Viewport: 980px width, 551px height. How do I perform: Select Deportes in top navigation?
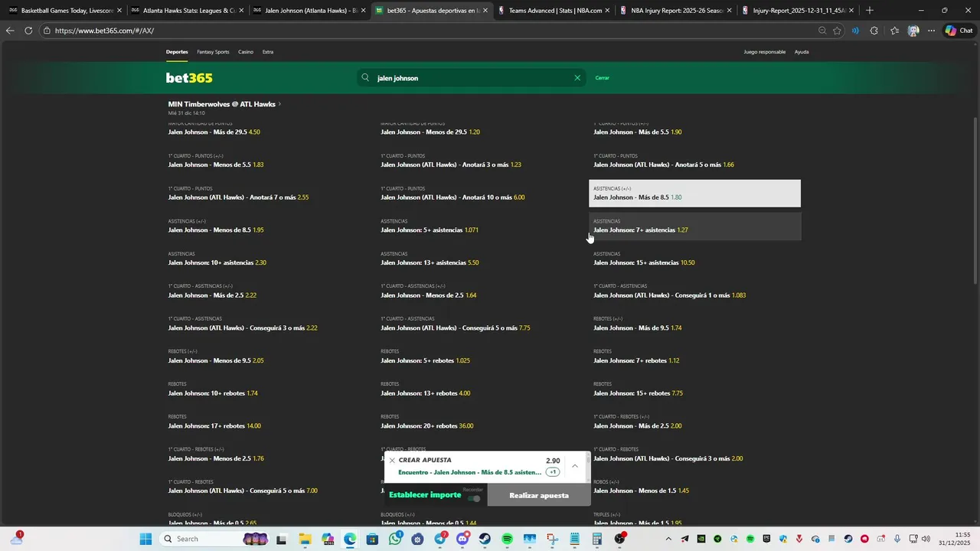click(x=177, y=52)
